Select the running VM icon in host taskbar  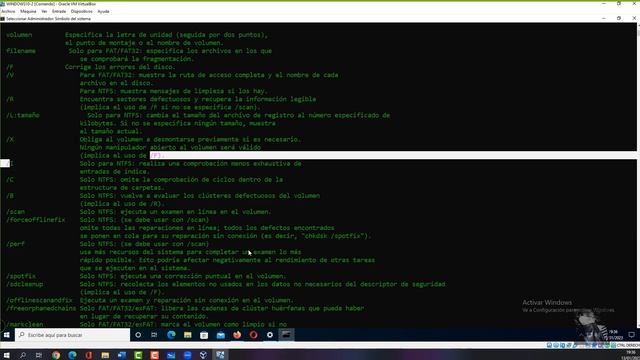tap(220, 355)
